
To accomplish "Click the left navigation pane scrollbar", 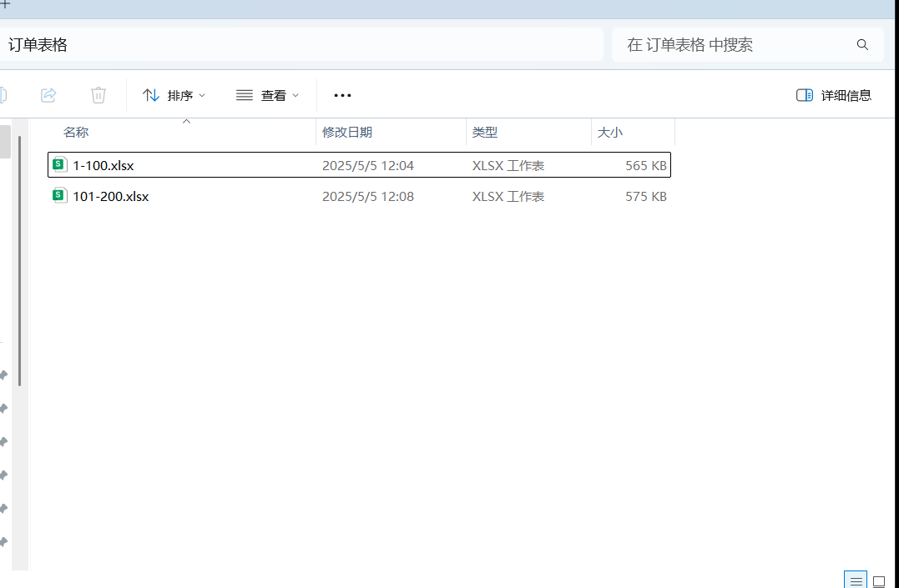I will click(18, 259).
